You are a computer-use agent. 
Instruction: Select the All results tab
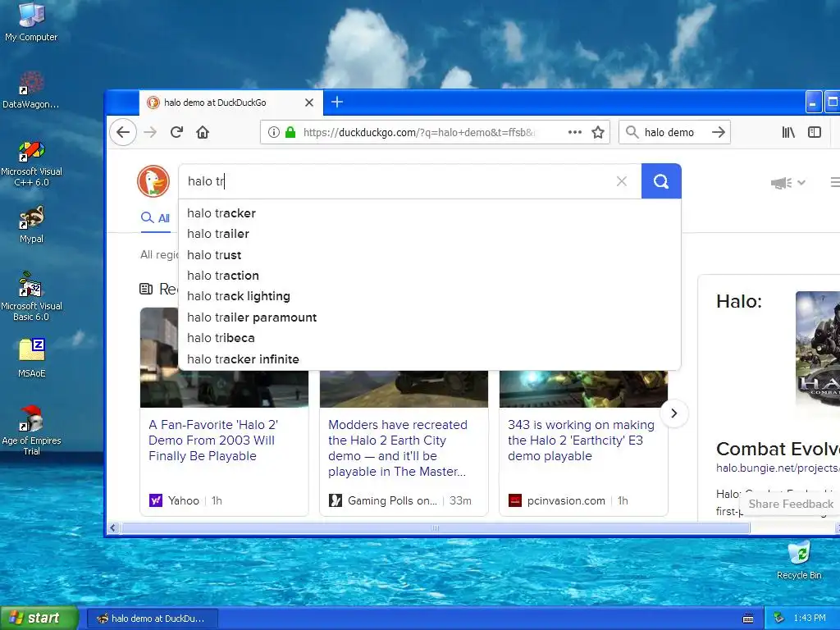156,218
